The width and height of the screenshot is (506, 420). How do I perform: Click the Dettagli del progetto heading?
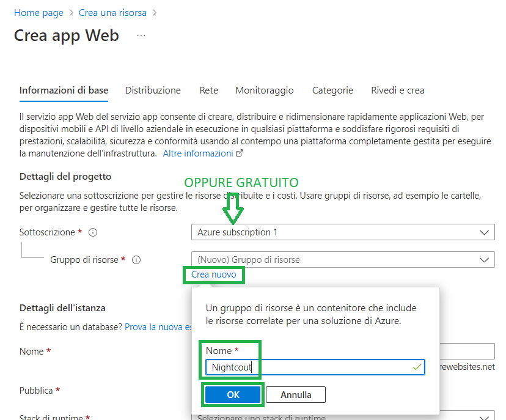coord(65,177)
